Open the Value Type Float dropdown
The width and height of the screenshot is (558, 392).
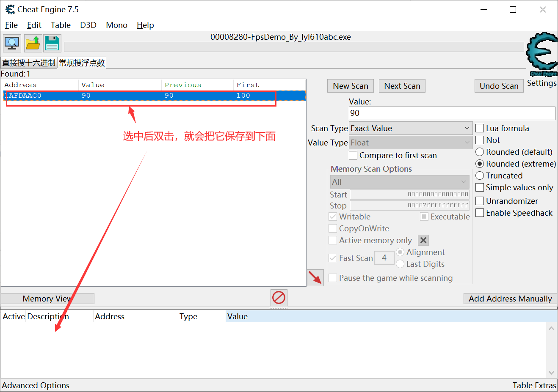click(x=411, y=143)
